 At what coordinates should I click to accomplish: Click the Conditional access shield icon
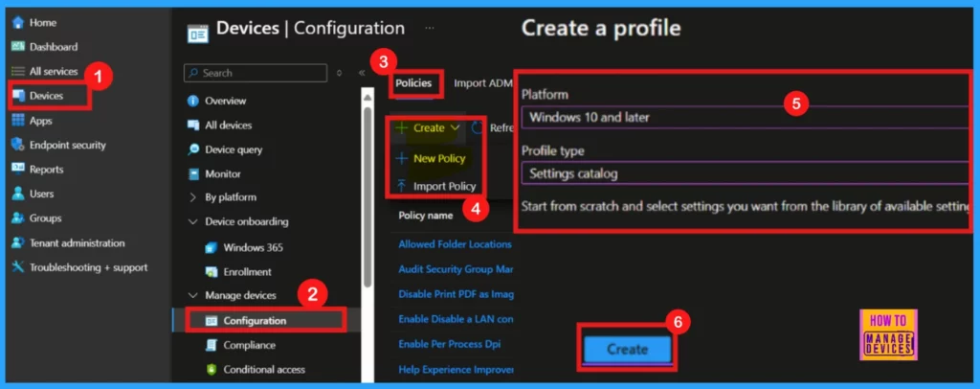[212, 370]
